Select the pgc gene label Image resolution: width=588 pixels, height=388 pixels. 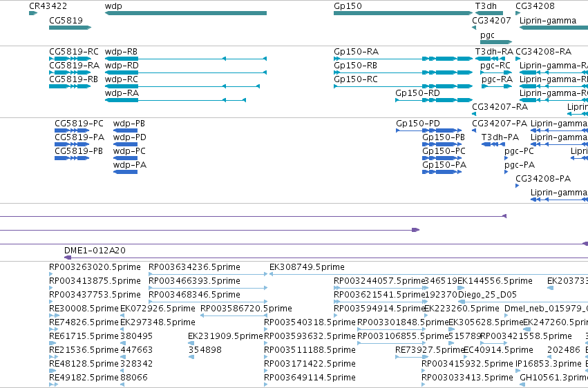tap(487, 35)
